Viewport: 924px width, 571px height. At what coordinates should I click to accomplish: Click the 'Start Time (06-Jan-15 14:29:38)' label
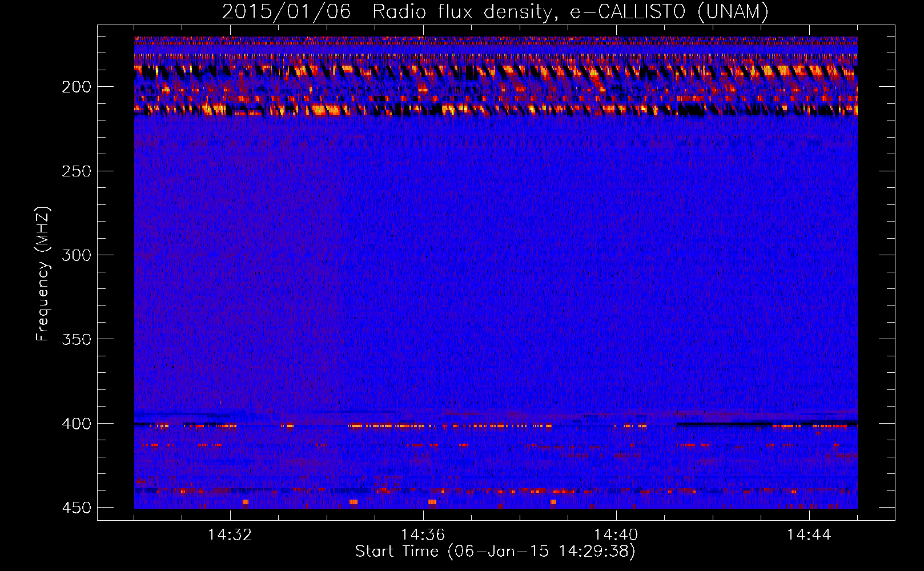[495, 552]
